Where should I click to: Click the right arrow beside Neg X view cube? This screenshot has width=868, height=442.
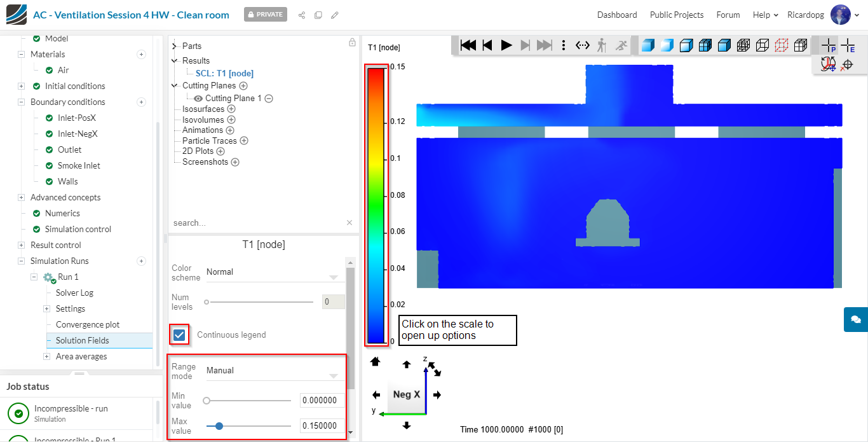437,395
